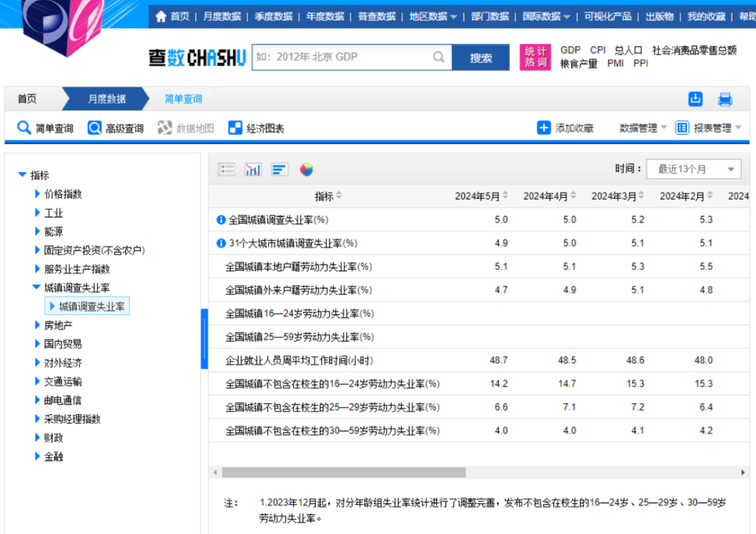The image size is (756, 534).
Task: Switch to table list view icon
Action: tap(226, 169)
